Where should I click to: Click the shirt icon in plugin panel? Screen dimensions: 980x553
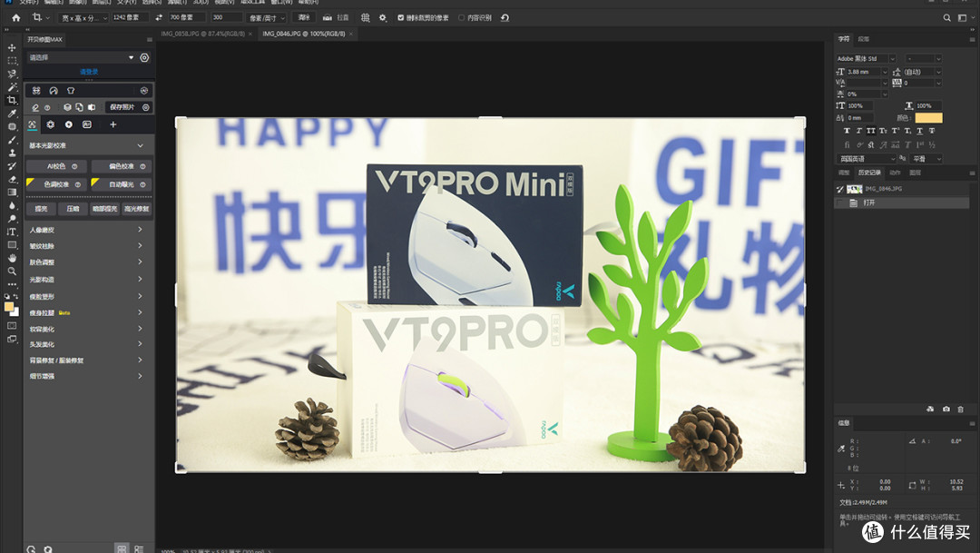[71, 91]
